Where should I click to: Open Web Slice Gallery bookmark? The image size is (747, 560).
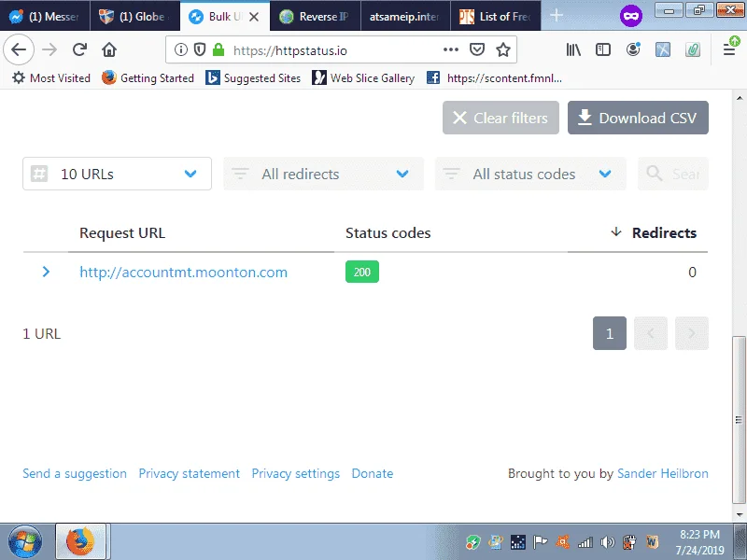pyautogui.click(x=363, y=77)
